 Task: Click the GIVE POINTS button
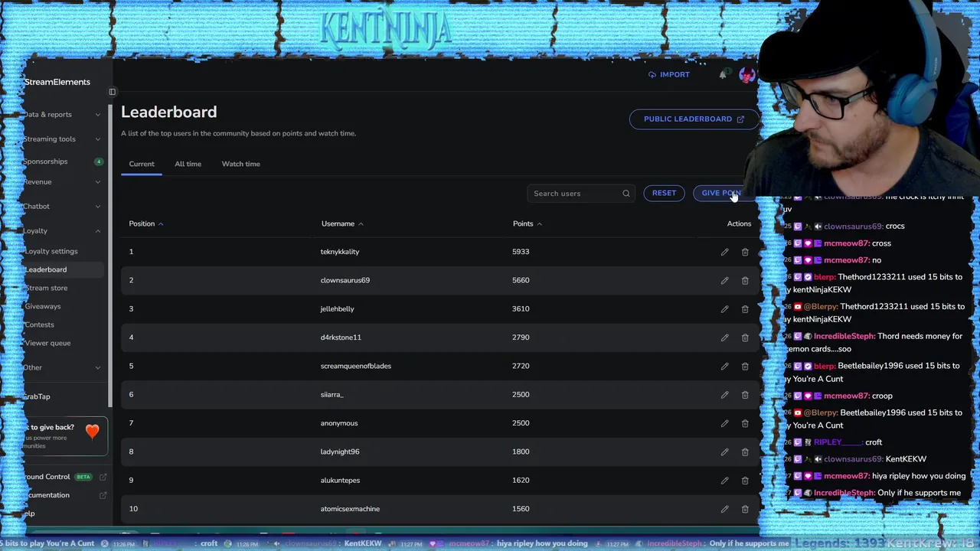[720, 193]
